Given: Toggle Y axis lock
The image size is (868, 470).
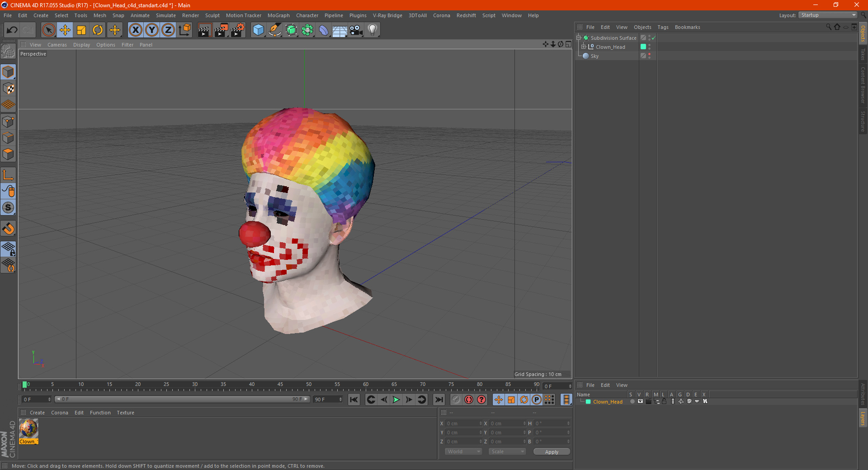Looking at the screenshot, I should coord(152,30).
